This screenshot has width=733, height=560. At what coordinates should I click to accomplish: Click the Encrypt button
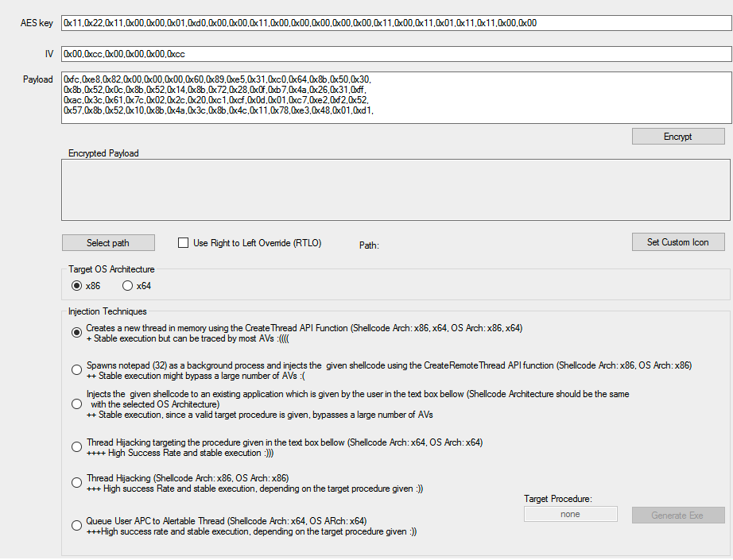click(678, 137)
